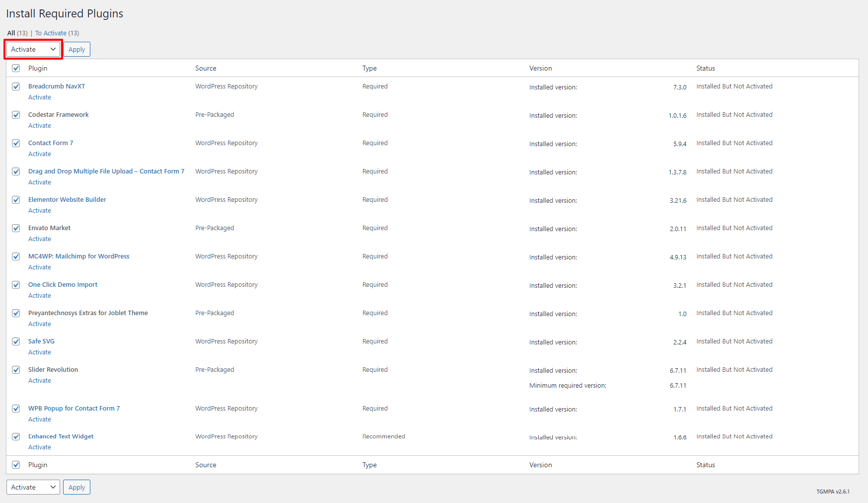Uncheck Drag and Drop Multiple File Upload checkbox
Viewport: 868px width, 503px height.
tap(16, 171)
